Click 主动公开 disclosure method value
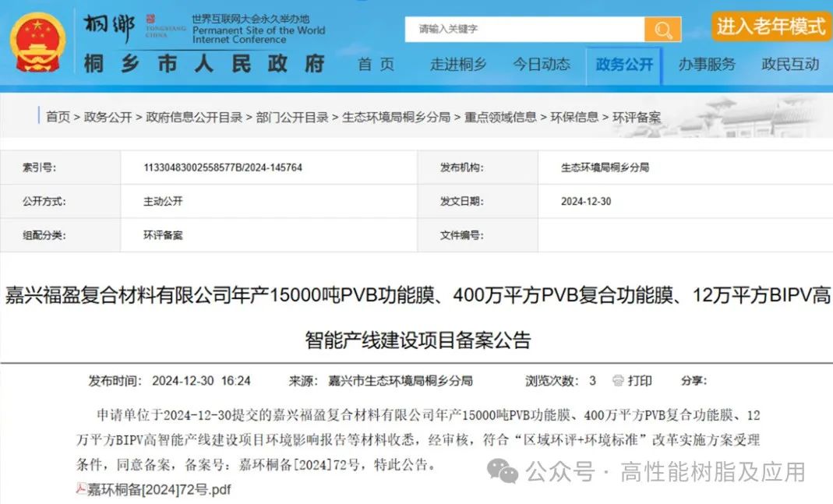Image resolution: width=833 pixels, height=504 pixels. point(163,201)
